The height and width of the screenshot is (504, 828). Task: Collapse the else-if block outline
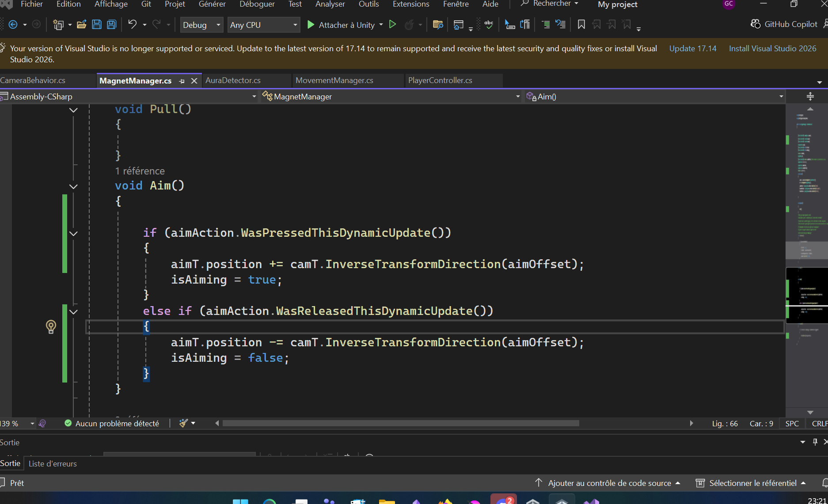coord(74,311)
